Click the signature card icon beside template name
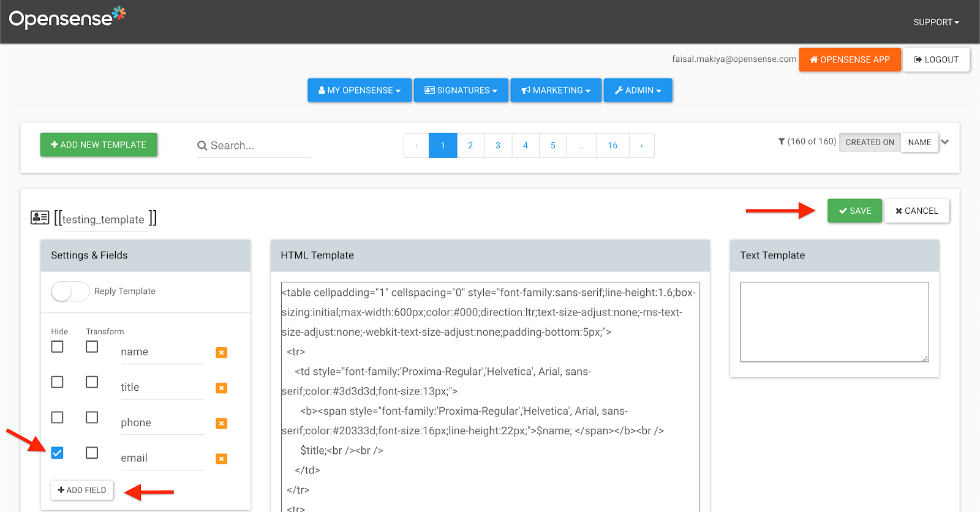Viewport: 980px width, 512px height. [40, 217]
